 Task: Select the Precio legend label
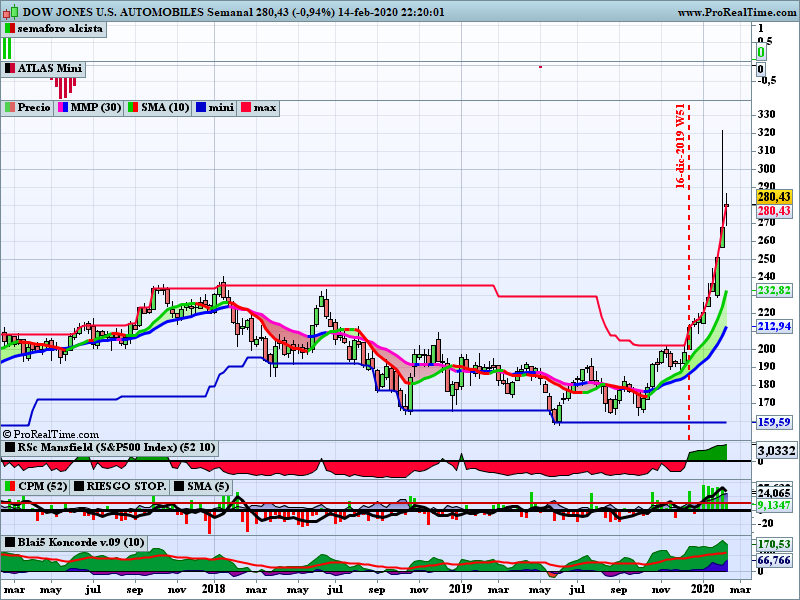point(34,108)
